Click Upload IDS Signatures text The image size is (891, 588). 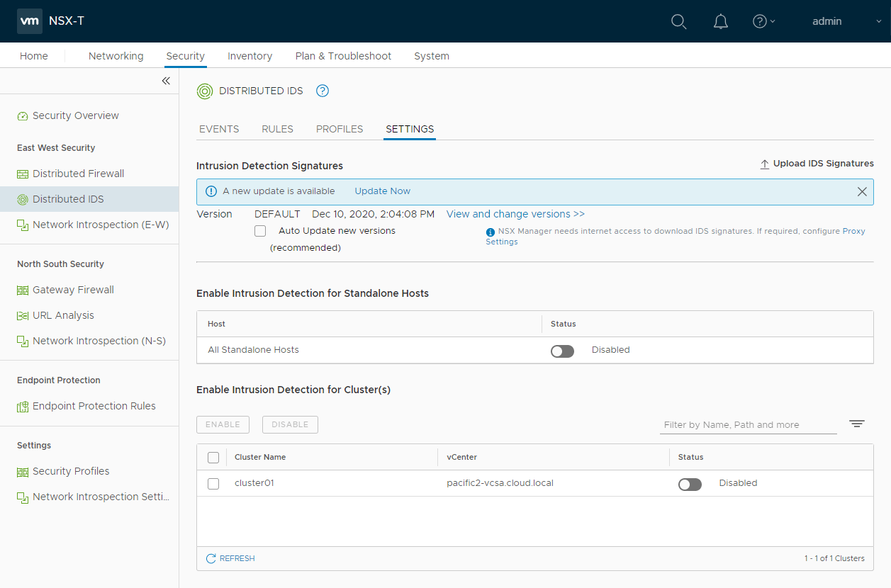pos(824,164)
